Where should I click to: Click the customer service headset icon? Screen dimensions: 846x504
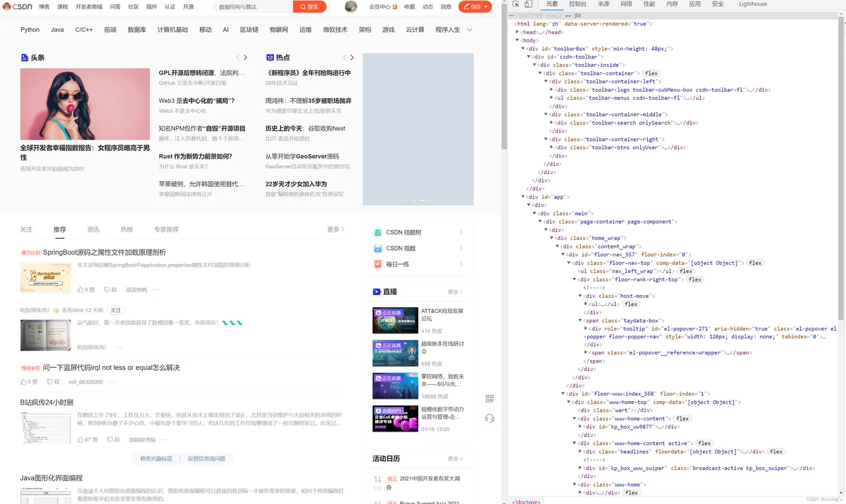[489, 418]
